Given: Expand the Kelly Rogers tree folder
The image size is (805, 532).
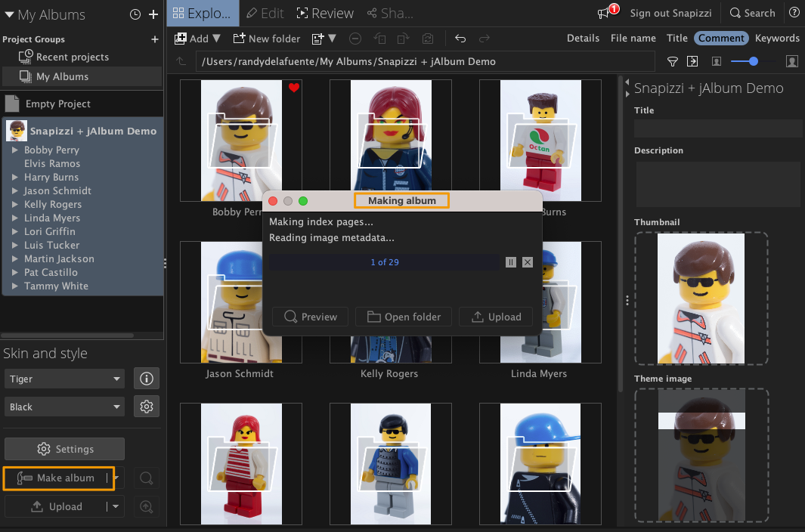Looking at the screenshot, I should point(15,204).
